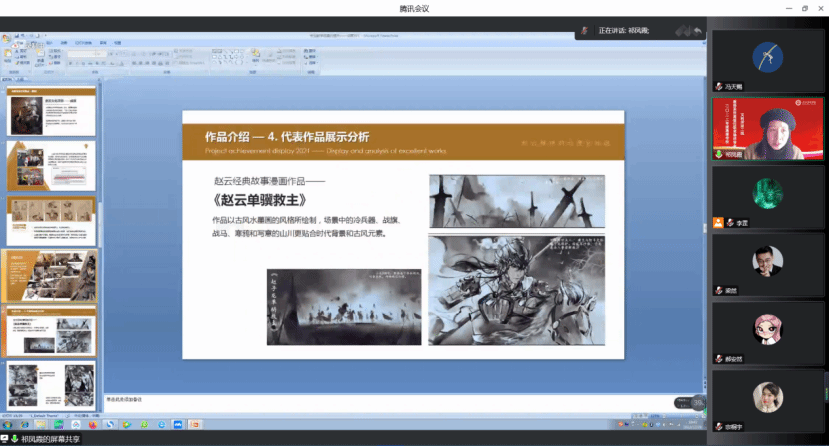The height and width of the screenshot is (446, 830).
Task: Click the Clear Formatting icon beside font size
Action: [124, 53]
